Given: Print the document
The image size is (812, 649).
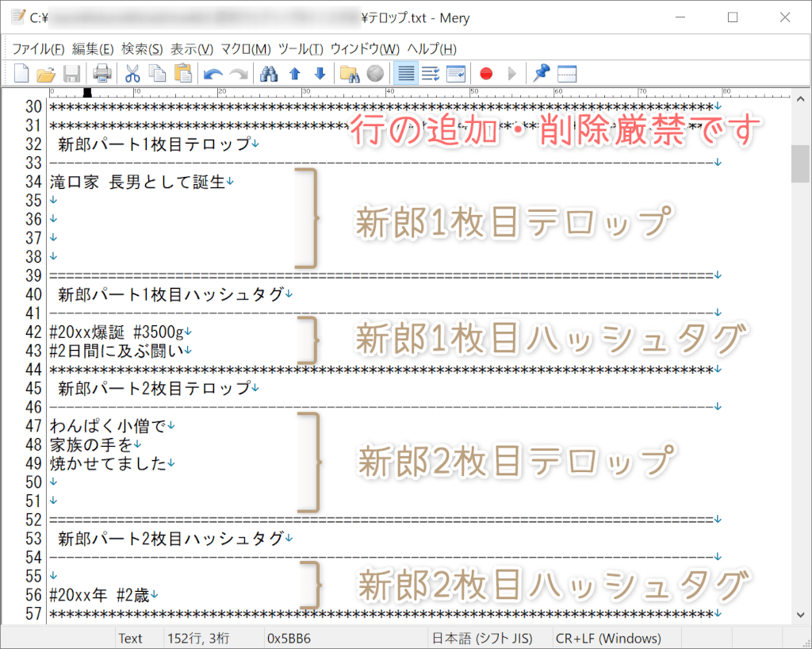Looking at the screenshot, I should pyautogui.click(x=101, y=73).
